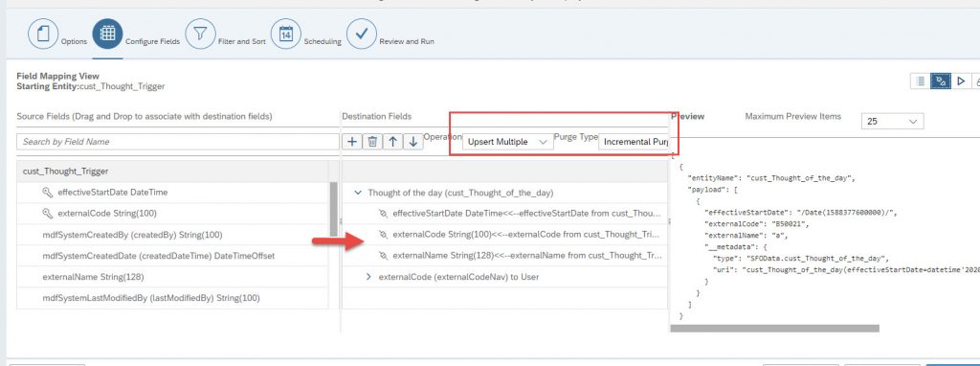Select the Configure Fields grid icon

click(x=107, y=34)
